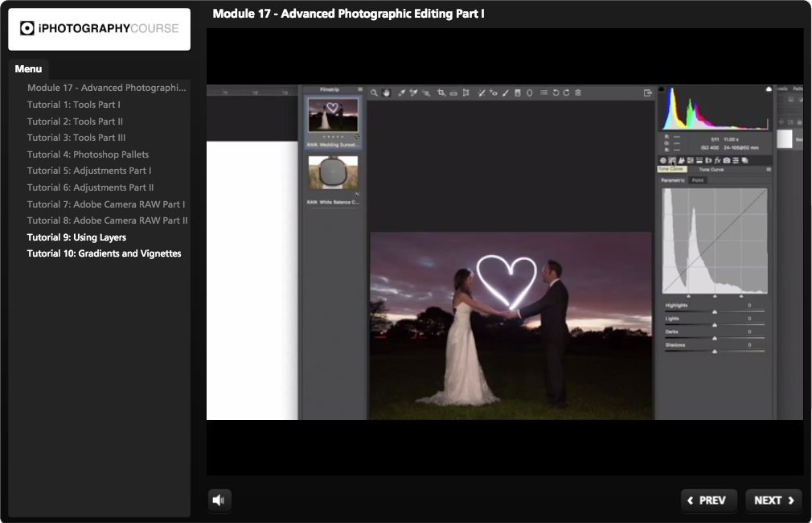Click the Shadows value field
The height and width of the screenshot is (523, 812).
(x=749, y=344)
